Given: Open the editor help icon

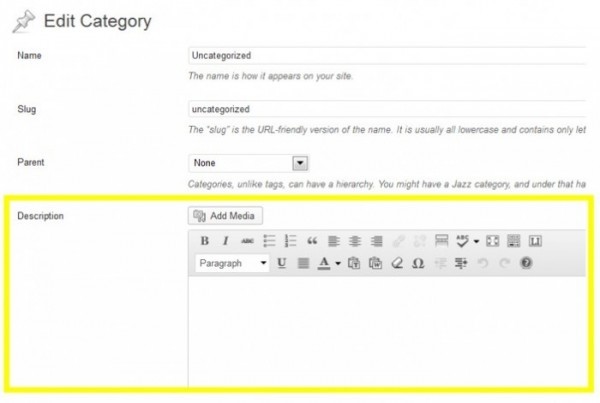Looking at the screenshot, I should pos(526,263).
